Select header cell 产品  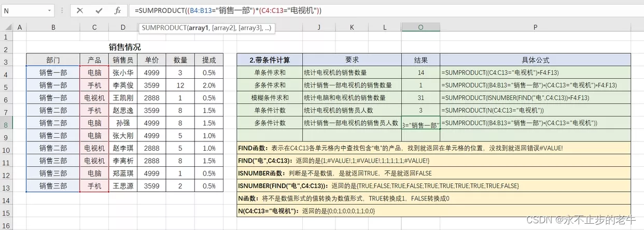point(94,60)
